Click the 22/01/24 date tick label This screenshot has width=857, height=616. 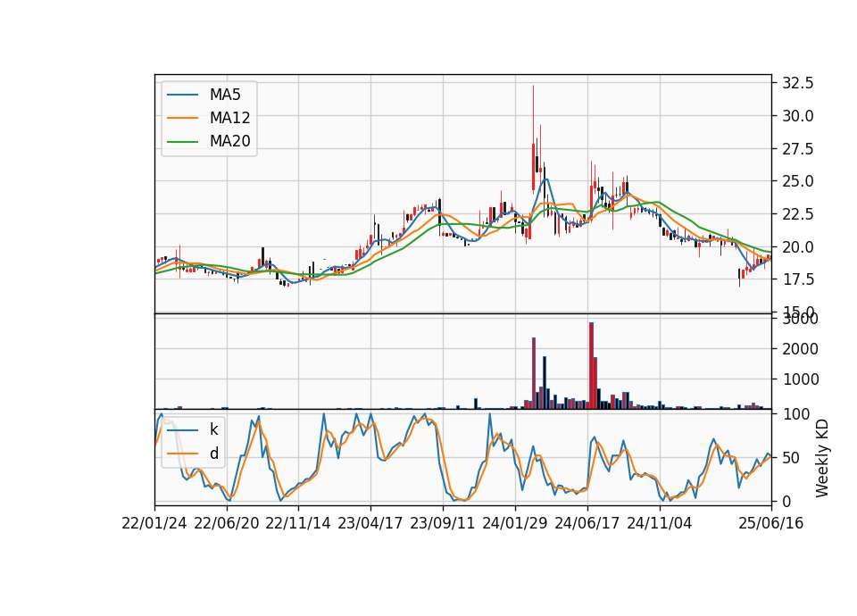point(154,523)
